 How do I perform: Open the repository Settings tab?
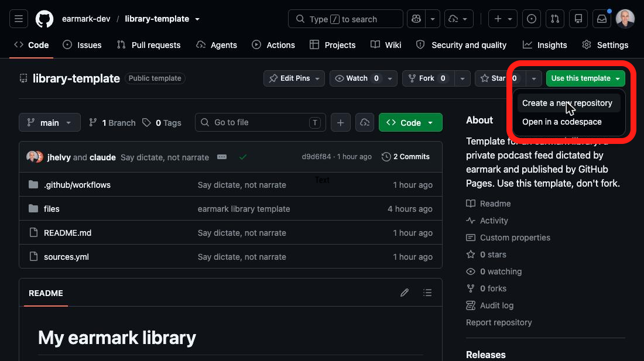pos(605,45)
